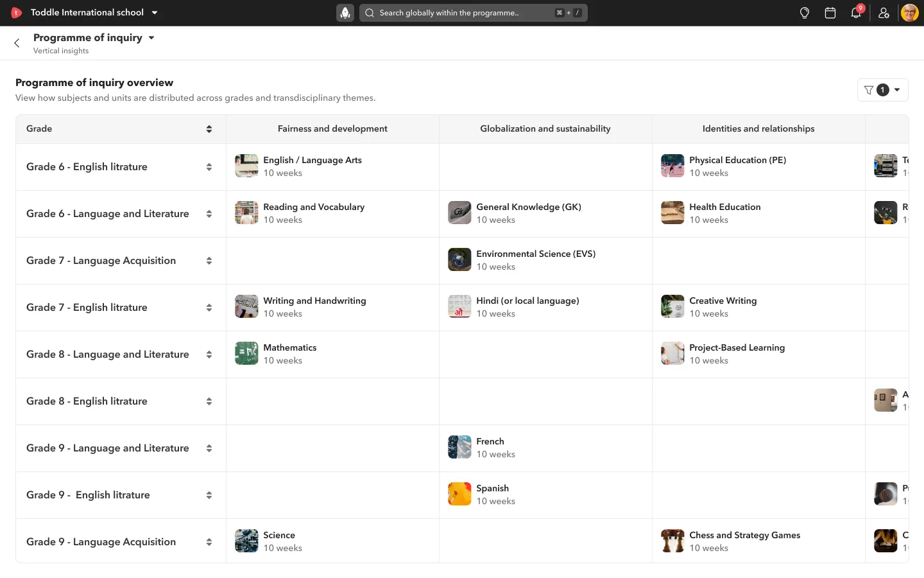Open the lightbulb ideas icon

pos(804,13)
